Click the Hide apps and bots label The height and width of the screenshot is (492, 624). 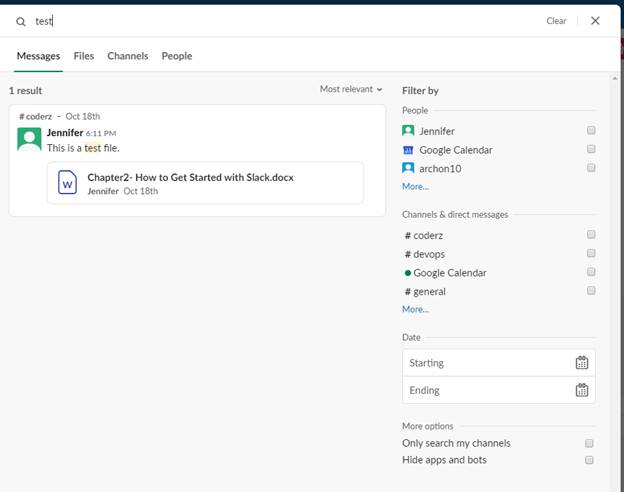click(x=444, y=460)
